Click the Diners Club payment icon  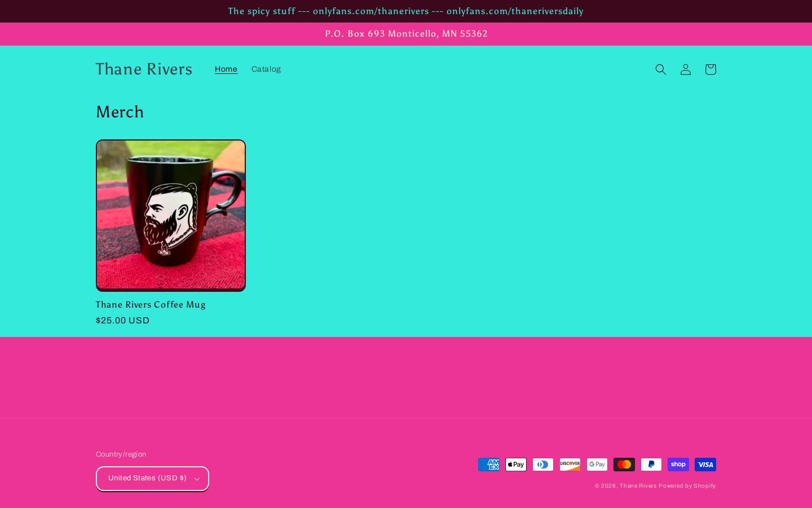tap(543, 465)
